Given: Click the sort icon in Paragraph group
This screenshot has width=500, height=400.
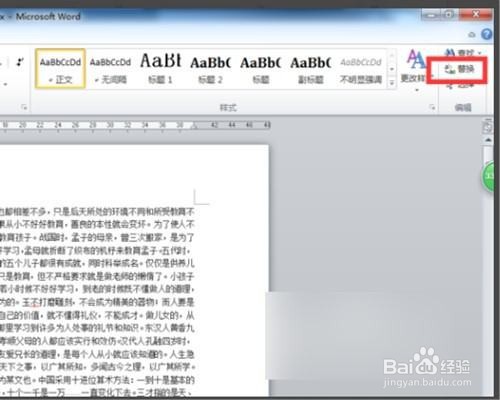Looking at the screenshot, I should click(20, 62).
